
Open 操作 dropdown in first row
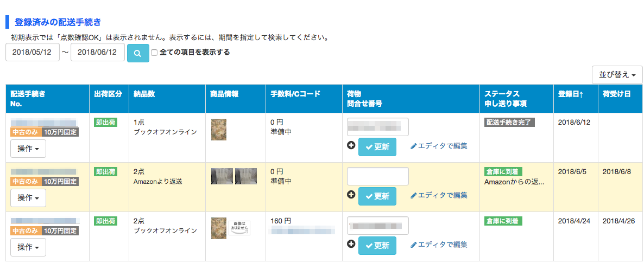pyautogui.click(x=28, y=149)
